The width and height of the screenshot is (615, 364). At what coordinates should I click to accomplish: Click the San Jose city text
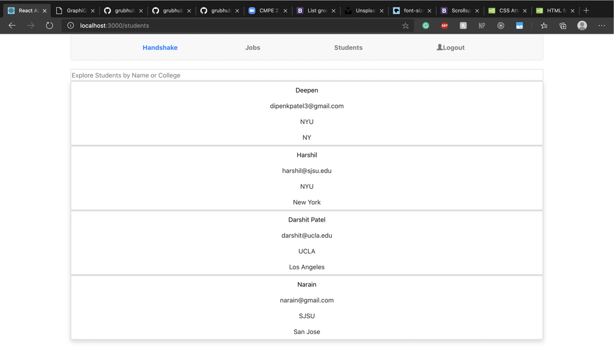307,332
